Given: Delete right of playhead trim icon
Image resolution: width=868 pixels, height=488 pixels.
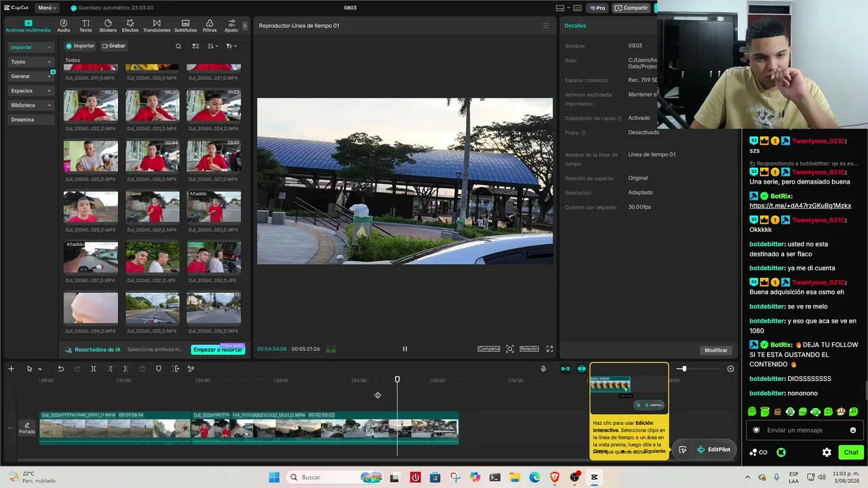Looking at the screenshot, I should [x=126, y=369].
